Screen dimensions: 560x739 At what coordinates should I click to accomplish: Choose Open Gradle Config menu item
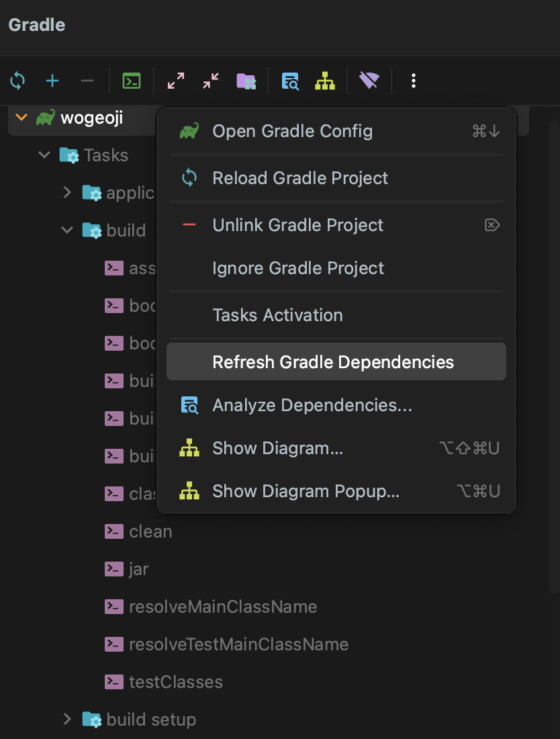click(x=336, y=131)
